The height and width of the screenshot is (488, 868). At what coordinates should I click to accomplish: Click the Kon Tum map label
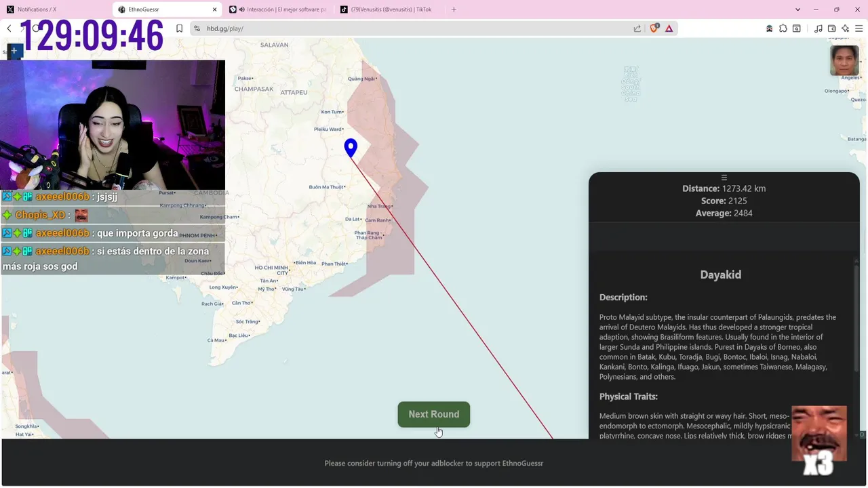coord(332,112)
